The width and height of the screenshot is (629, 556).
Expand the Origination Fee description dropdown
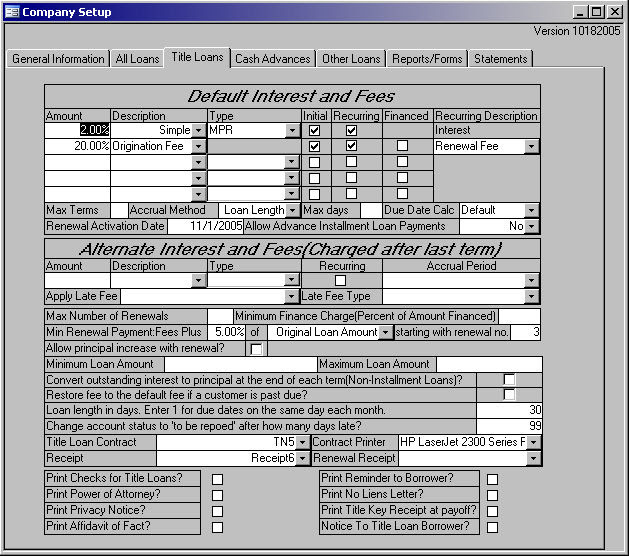[x=198, y=146]
